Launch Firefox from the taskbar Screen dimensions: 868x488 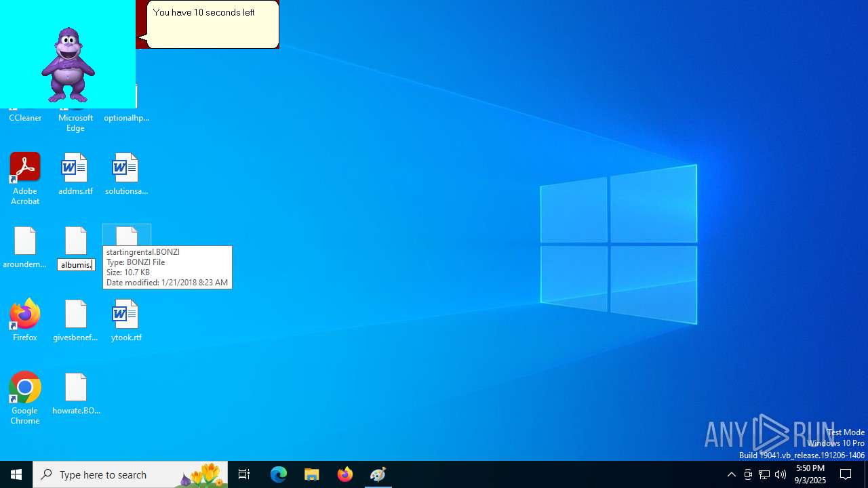click(x=345, y=474)
